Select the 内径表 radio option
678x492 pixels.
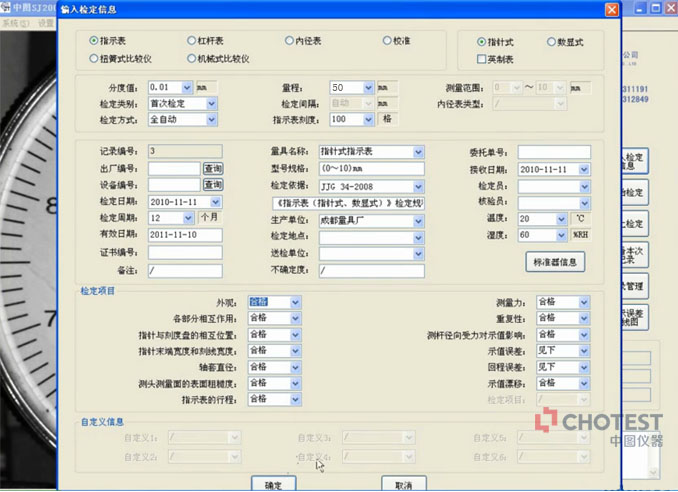tap(288, 41)
